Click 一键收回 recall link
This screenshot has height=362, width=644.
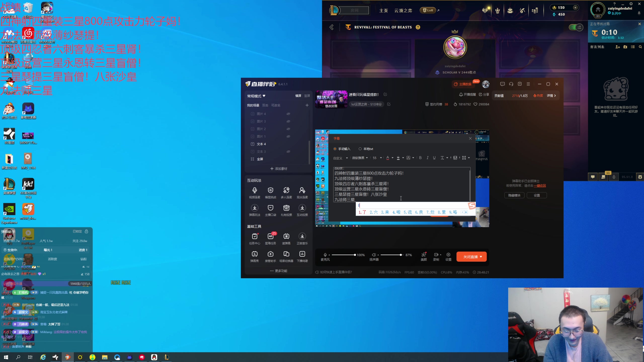540,186
